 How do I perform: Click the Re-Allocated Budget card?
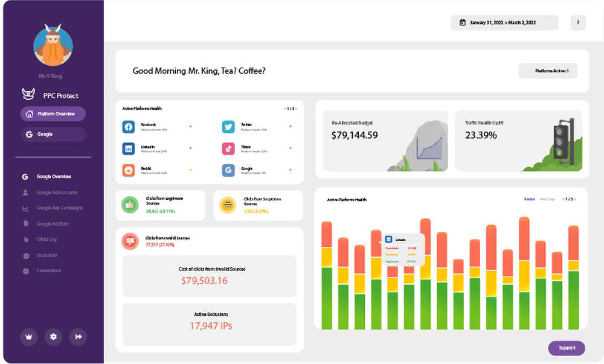[x=385, y=141]
